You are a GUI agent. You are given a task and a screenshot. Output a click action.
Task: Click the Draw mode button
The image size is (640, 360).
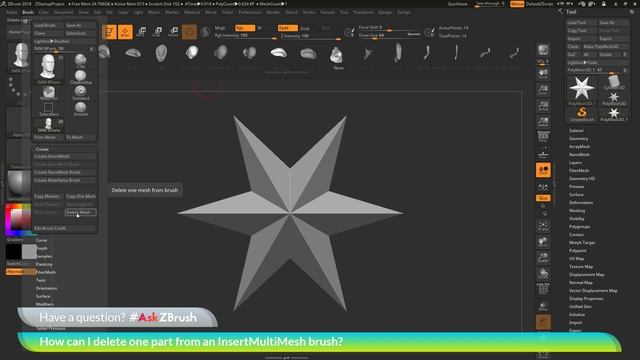tap(125, 32)
